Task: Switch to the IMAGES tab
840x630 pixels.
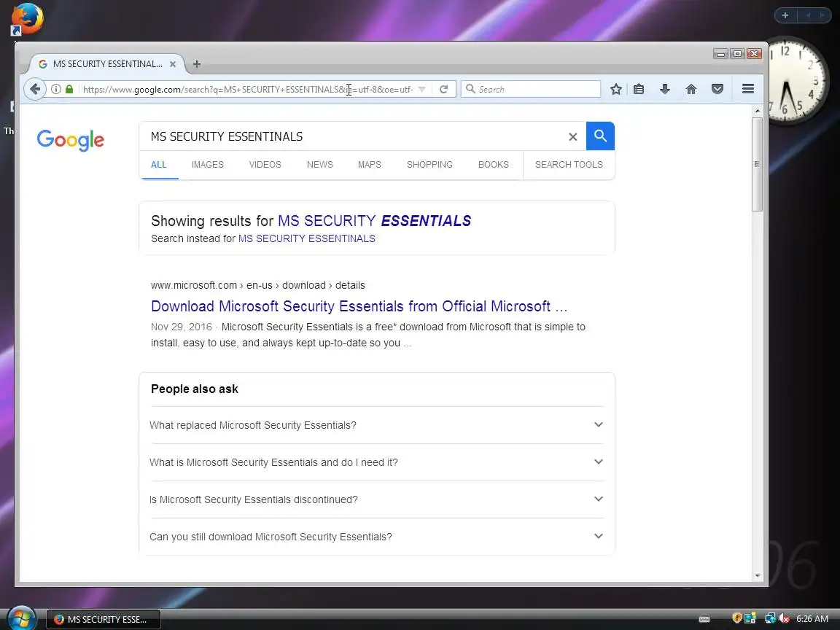Action: pyautogui.click(x=208, y=165)
